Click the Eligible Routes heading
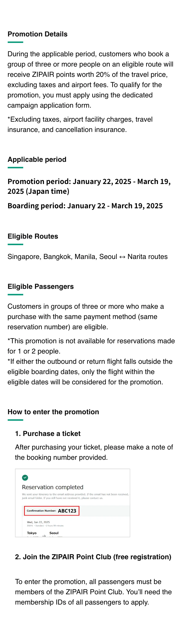The width and height of the screenshot is (184, 644). (33, 236)
